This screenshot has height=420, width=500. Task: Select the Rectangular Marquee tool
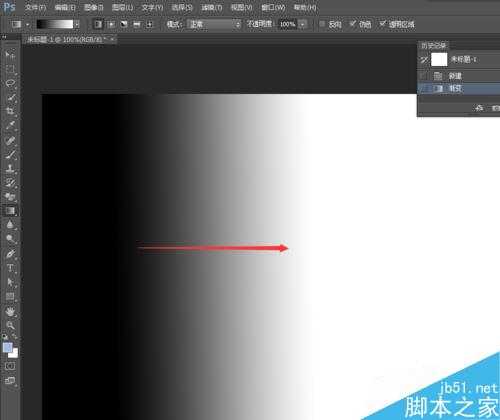[x=10, y=69]
